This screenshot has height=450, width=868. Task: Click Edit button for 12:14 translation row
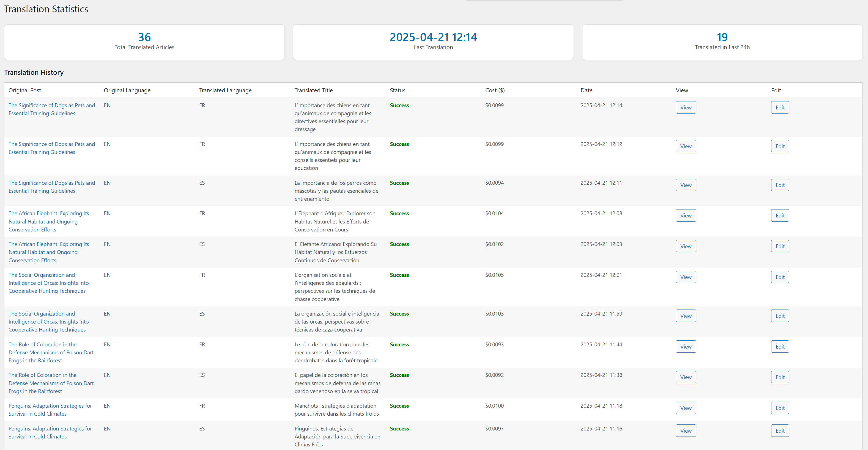[x=780, y=107]
